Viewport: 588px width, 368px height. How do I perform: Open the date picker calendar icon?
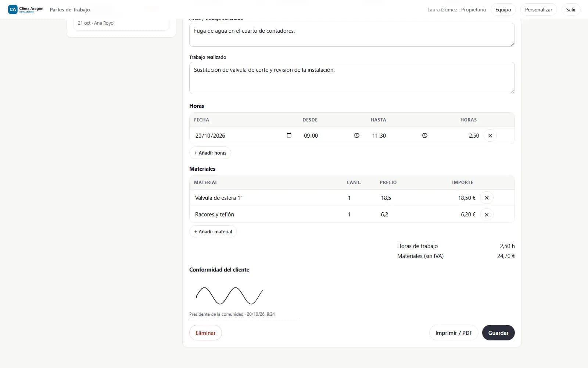point(289,135)
